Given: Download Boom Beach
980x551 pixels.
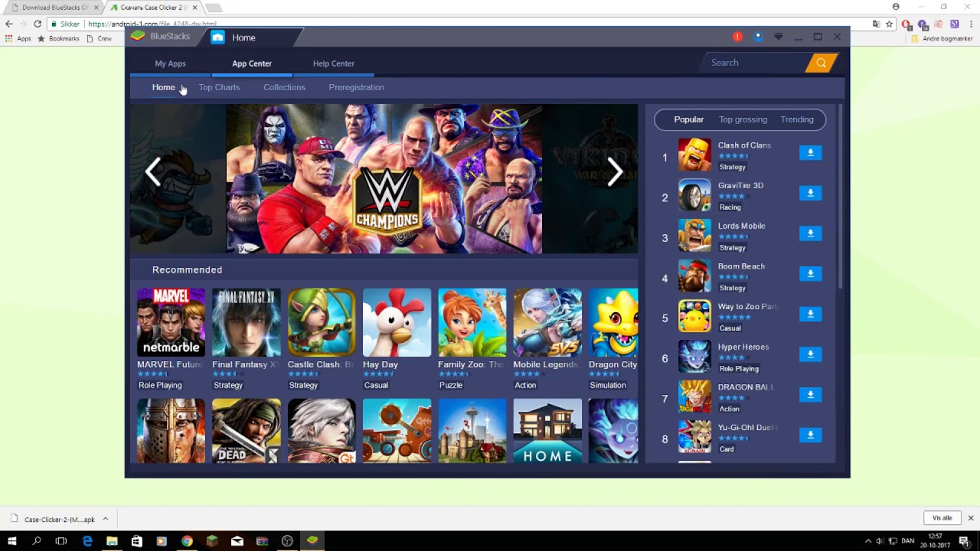Looking at the screenshot, I should tap(810, 274).
